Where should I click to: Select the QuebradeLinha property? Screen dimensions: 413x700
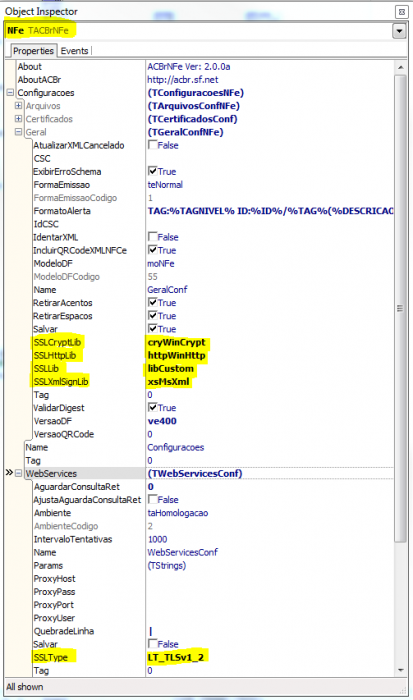[64, 631]
